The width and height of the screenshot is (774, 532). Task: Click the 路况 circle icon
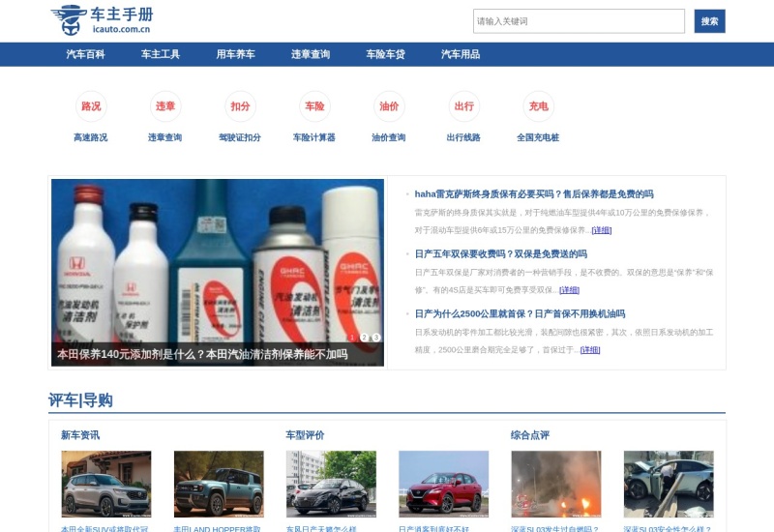pos(91,106)
